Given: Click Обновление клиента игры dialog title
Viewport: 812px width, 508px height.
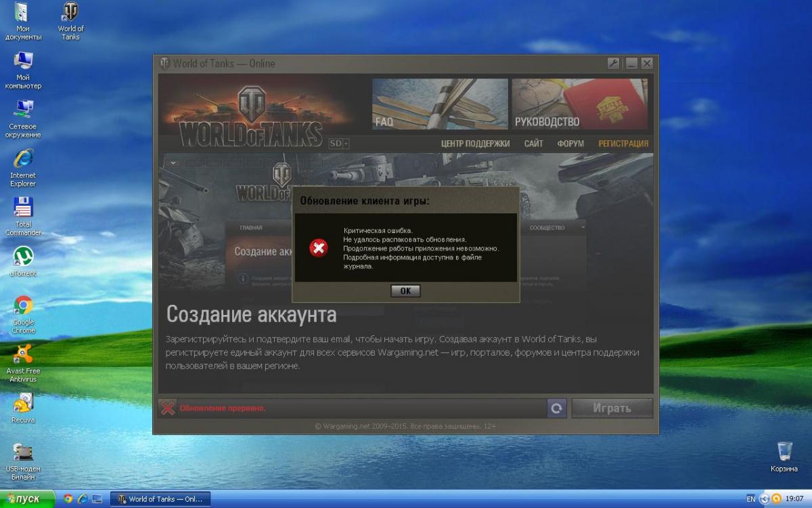Looking at the screenshot, I should 364,201.
